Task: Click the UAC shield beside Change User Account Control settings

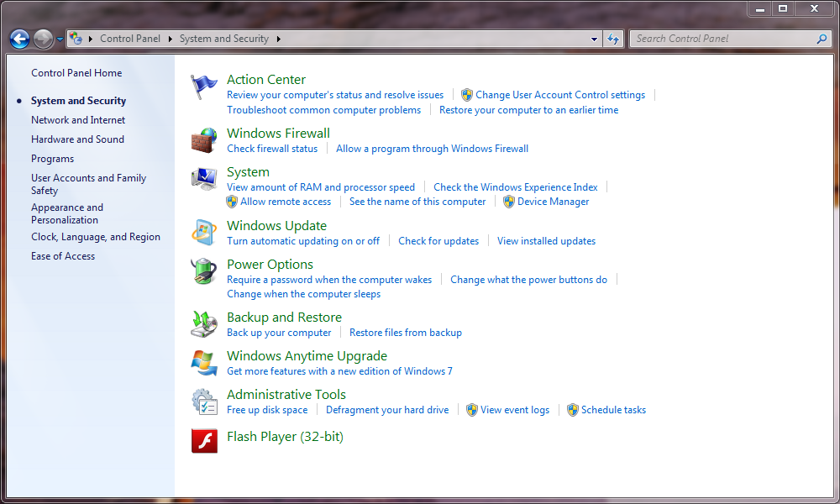Action: pyautogui.click(x=466, y=95)
